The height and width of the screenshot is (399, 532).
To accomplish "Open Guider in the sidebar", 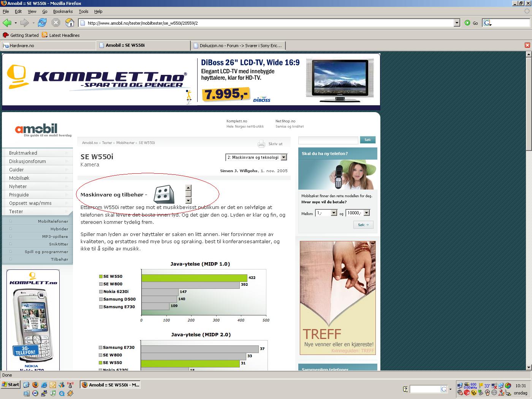I will [37, 169].
